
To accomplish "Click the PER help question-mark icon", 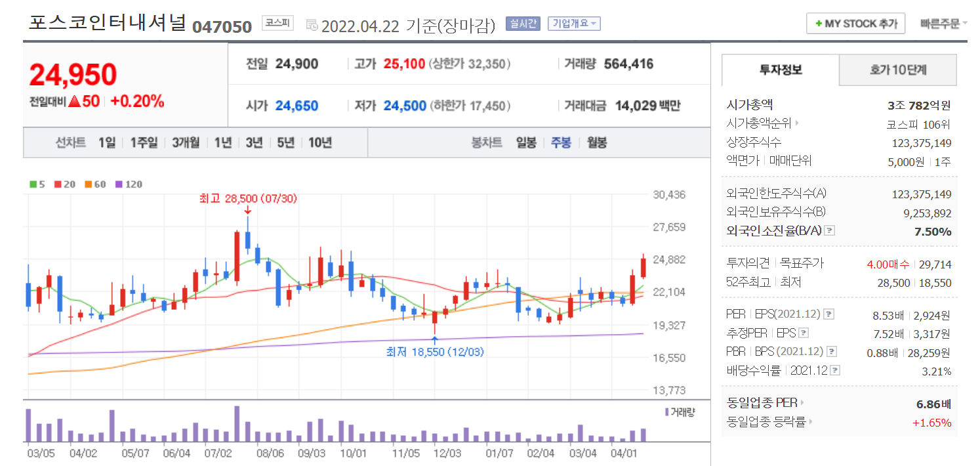I will click(x=829, y=314).
